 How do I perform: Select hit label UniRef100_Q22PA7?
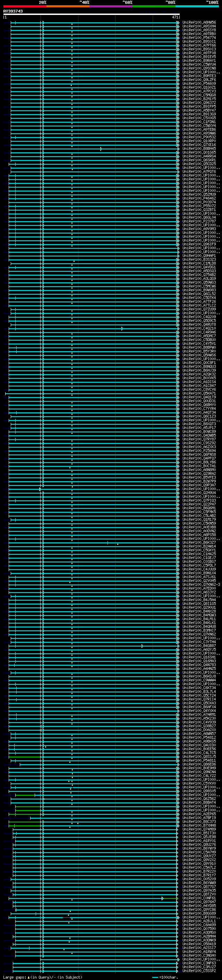click(199, 504)
